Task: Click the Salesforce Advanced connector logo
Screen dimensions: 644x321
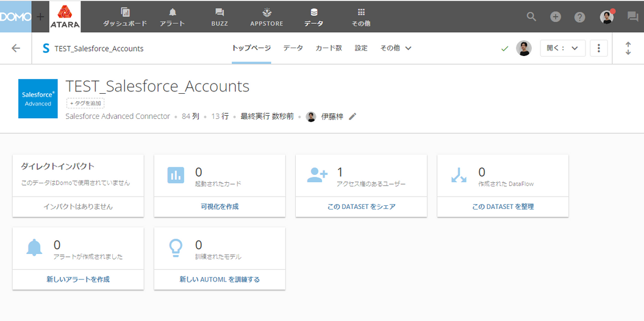Action: tap(38, 99)
